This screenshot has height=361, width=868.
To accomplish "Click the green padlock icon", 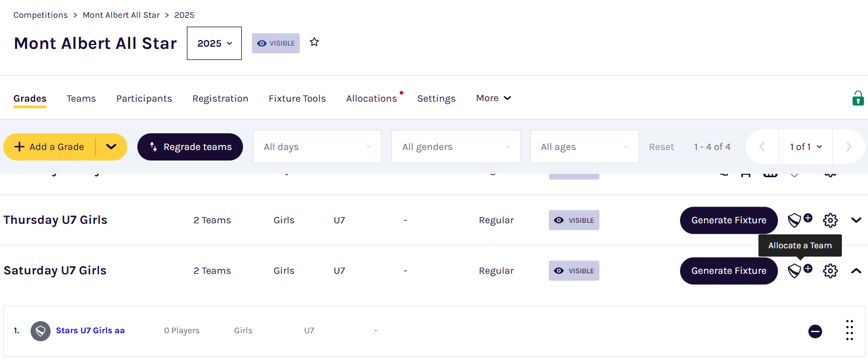I will point(858,98).
